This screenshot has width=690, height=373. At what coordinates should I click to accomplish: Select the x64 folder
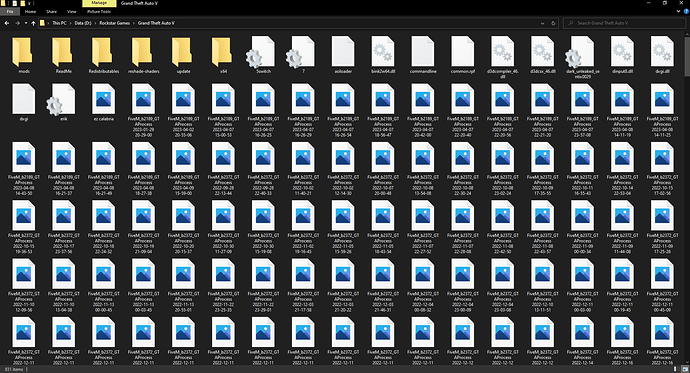click(x=223, y=55)
